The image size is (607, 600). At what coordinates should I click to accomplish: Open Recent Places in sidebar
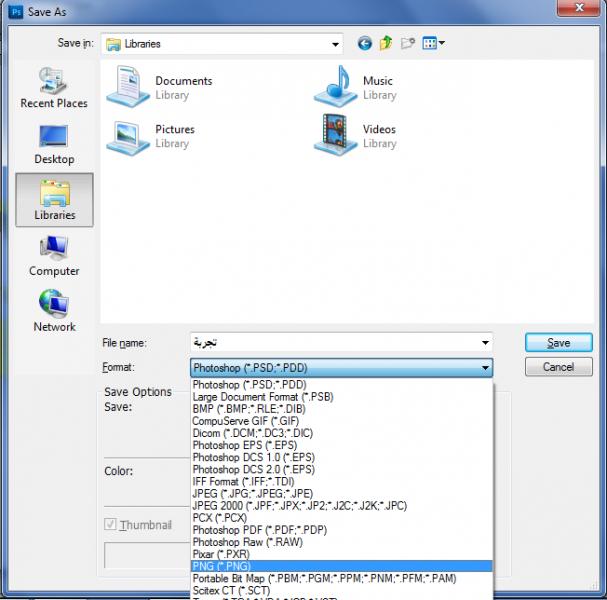click(x=54, y=87)
